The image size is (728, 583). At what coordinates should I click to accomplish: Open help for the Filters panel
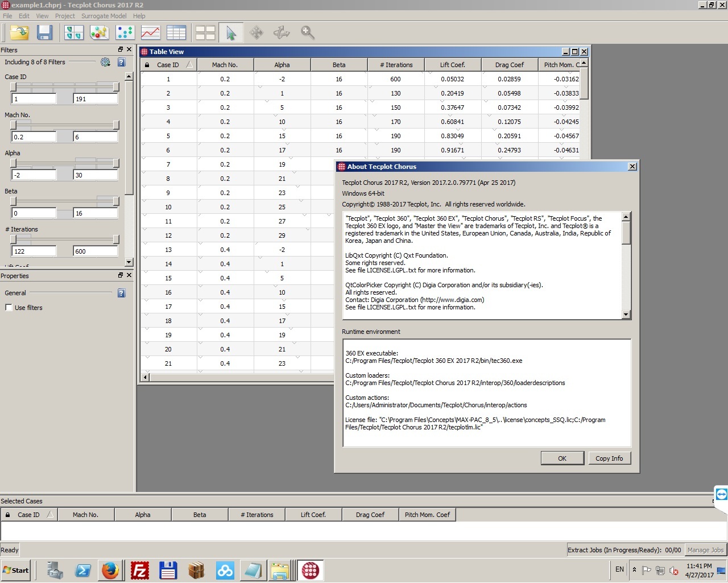click(x=121, y=62)
